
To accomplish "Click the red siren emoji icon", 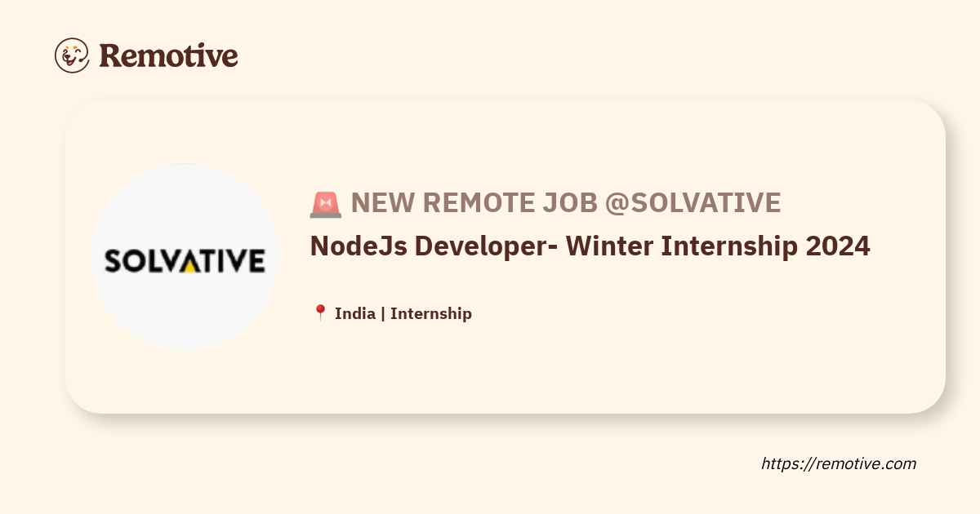I will 325,204.
